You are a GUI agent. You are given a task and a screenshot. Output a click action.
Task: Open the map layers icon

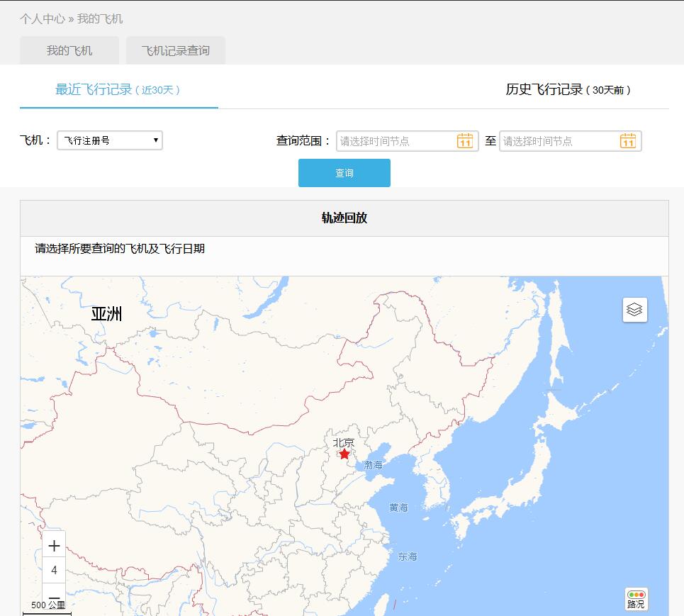pyautogui.click(x=634, y=310)
